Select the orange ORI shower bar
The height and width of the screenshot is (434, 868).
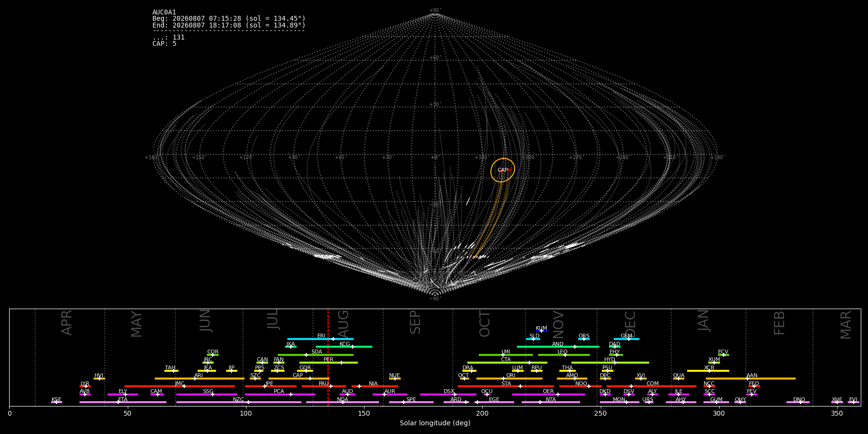(x=509, y=379)
